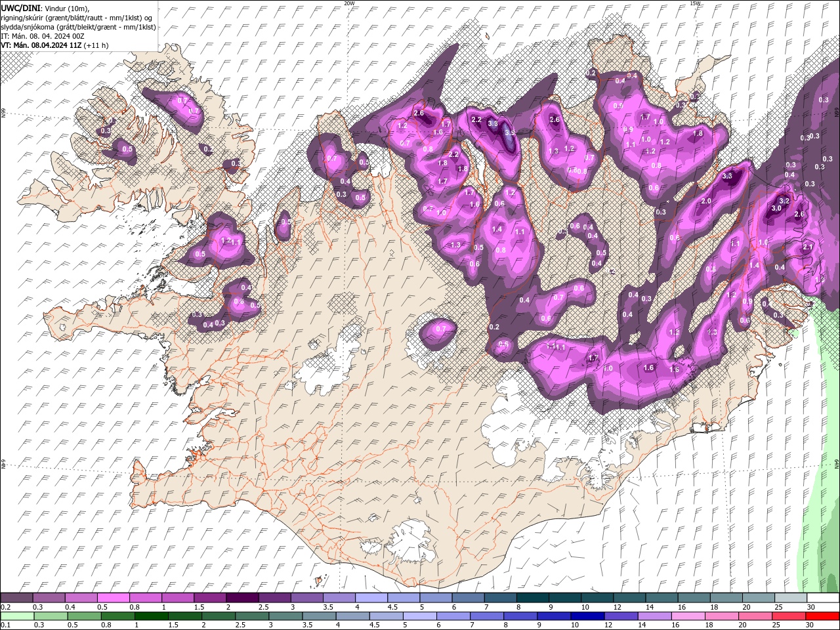The width and height of the screenshot is (840, 630).
Task: Click the '0.1' label under lower scale
Action: click(5, 625)
